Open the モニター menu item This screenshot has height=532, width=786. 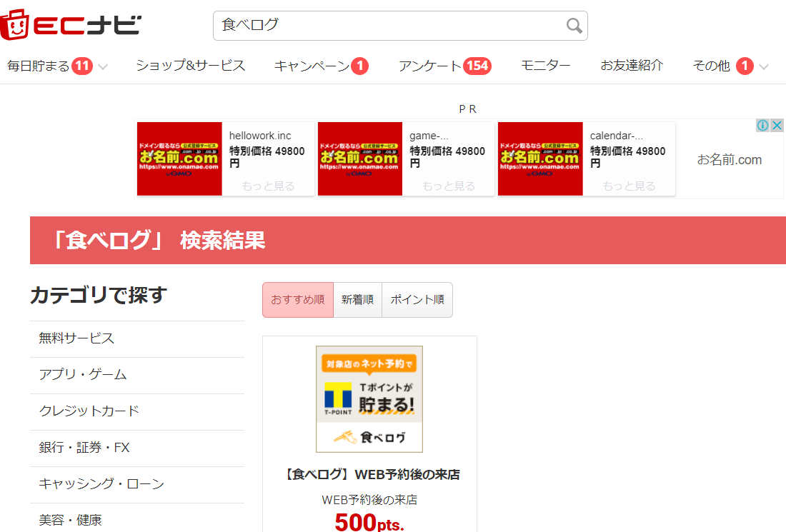tap(545, 66)
